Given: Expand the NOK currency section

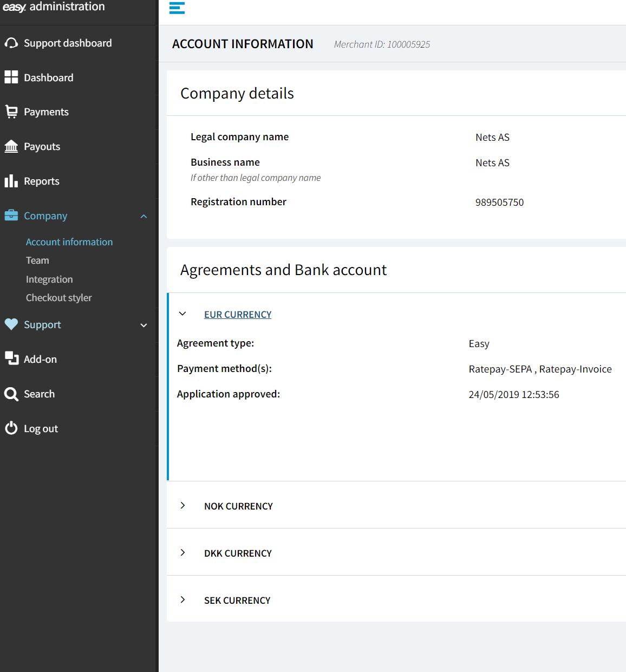Looking at the screenshot, I should pyautogui.click(x=183, y=506).
